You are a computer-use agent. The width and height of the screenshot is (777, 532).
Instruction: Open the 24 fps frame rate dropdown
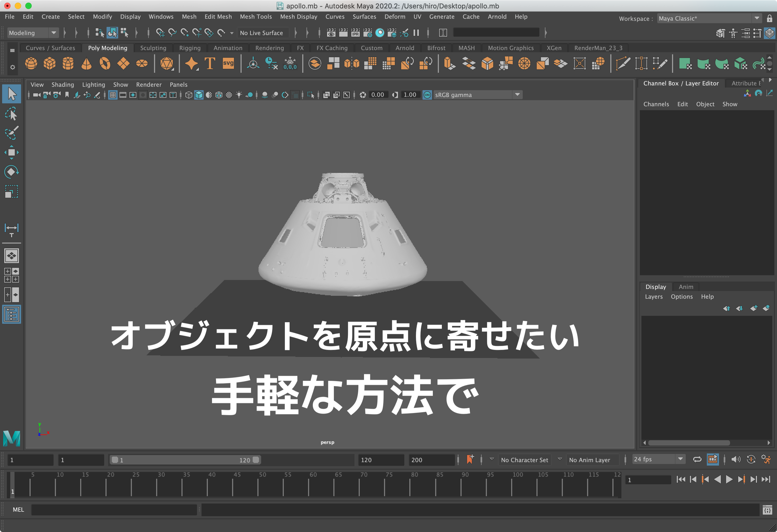click(658, 460)
